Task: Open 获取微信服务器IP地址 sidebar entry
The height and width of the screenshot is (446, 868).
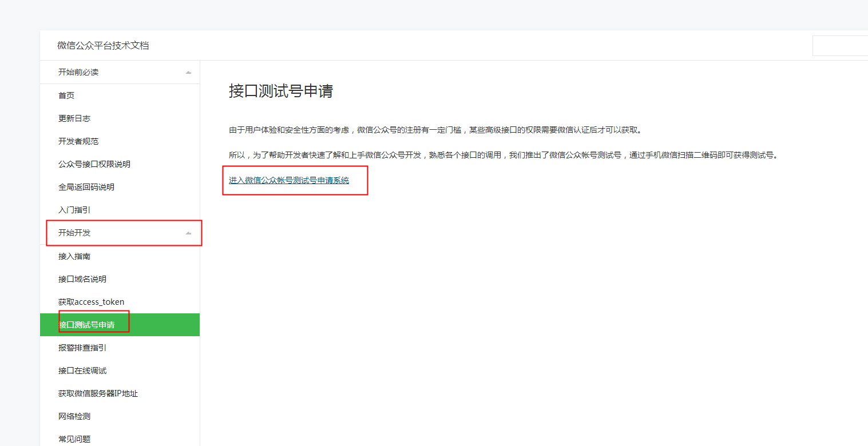Action: 98,393
